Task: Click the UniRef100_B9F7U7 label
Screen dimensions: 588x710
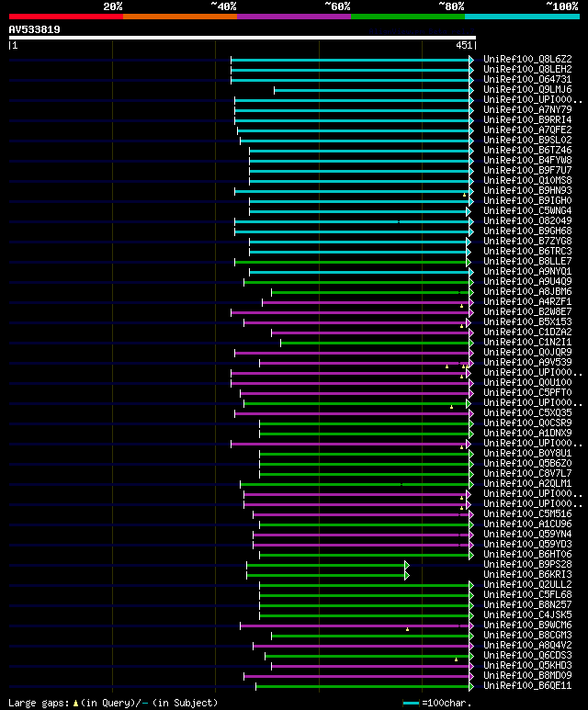Action: pos(527,170)
